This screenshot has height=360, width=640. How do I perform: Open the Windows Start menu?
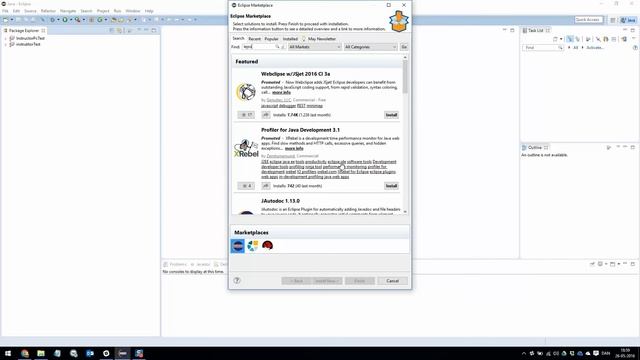tap(8, 353)
